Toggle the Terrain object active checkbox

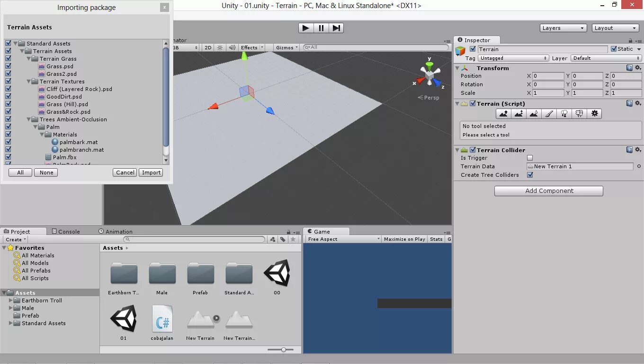point(473,49)
